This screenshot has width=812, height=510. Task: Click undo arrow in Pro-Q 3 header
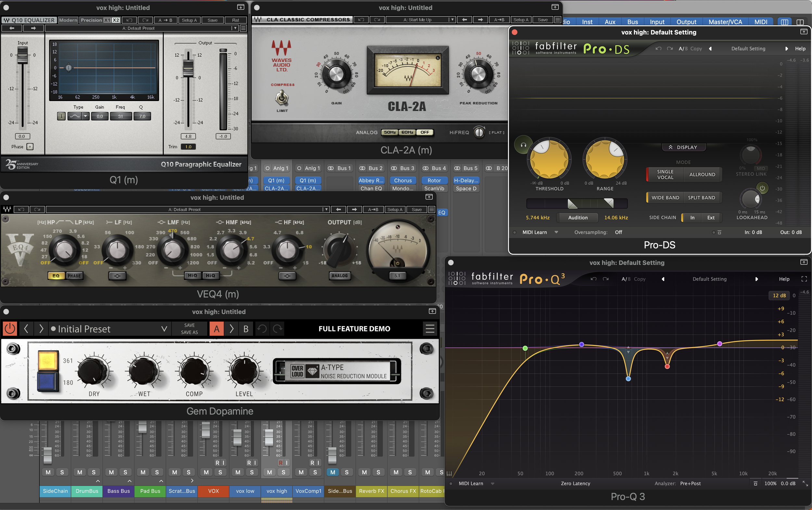(593, 279)
